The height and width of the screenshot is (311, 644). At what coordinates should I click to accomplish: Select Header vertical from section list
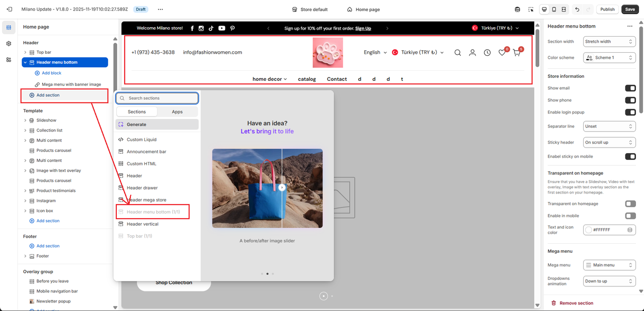coord(157,224)
